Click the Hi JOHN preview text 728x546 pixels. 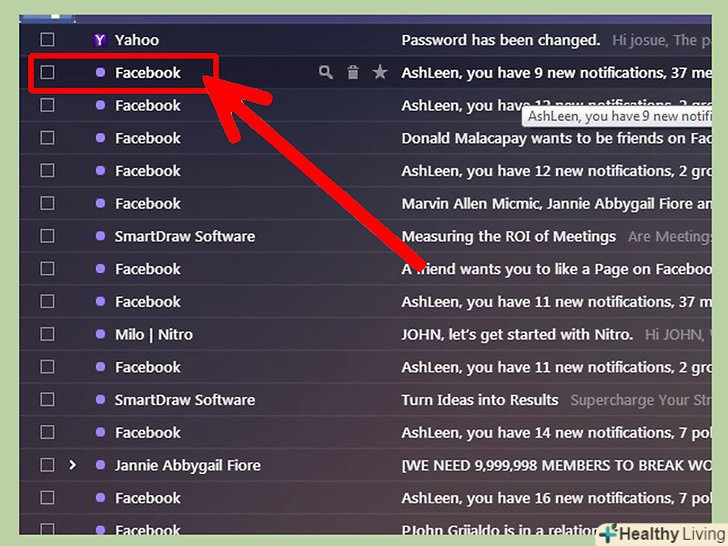tap(678, 335)
